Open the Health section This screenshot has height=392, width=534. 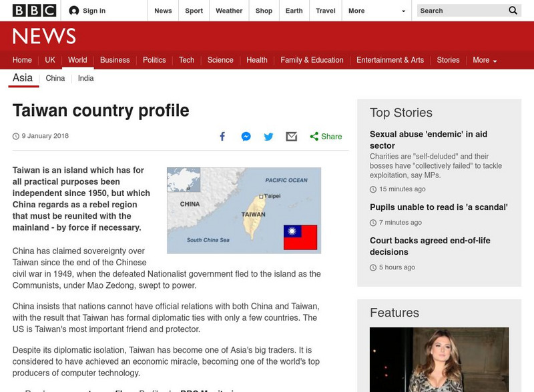[257, 60]
